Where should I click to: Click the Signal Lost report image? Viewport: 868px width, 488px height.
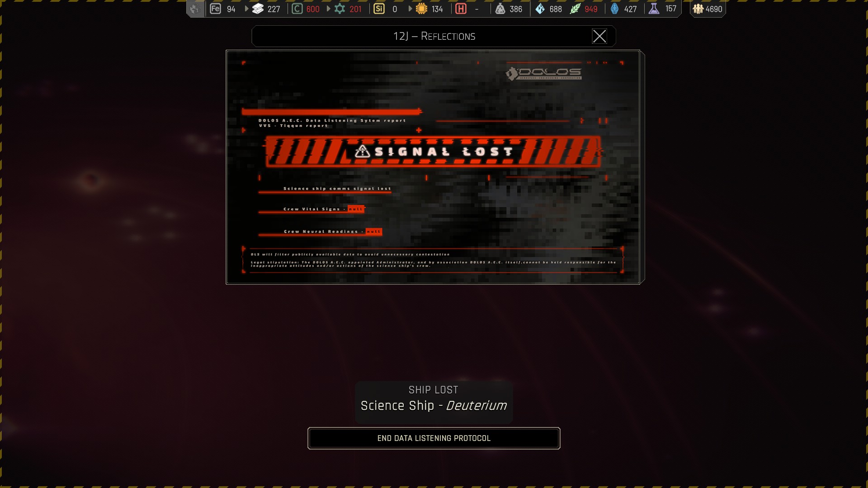433,167
